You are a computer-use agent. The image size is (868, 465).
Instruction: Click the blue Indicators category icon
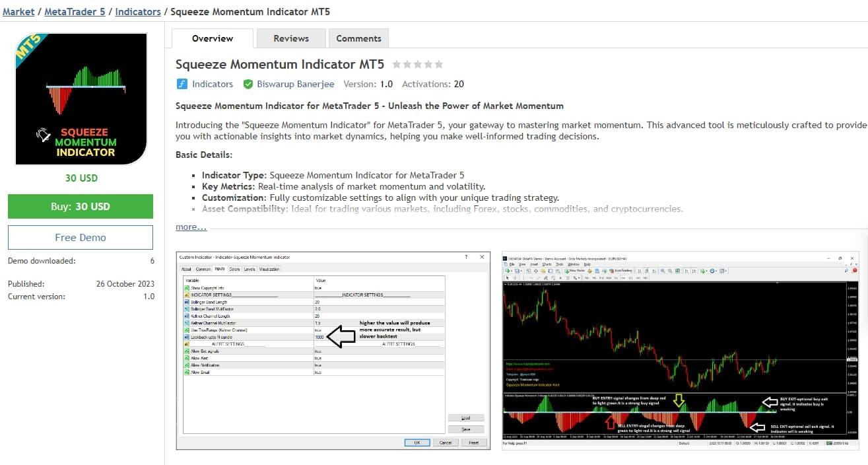(x=182, y=84)
